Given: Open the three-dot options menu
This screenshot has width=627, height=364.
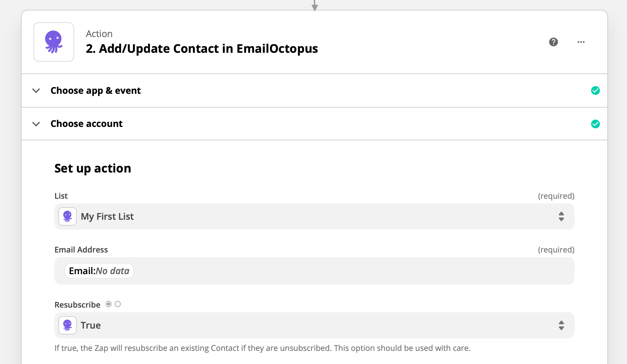Looking at the screenshot, I should (581, 42).
